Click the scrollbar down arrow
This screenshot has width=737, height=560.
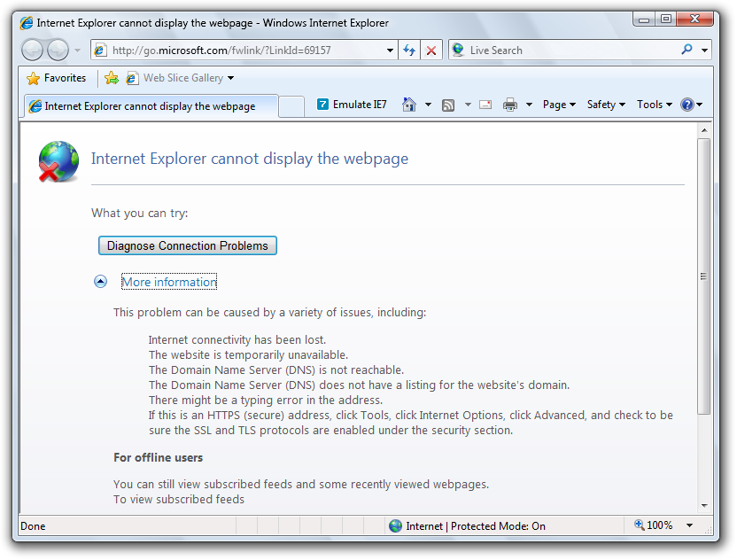point(703,505)
